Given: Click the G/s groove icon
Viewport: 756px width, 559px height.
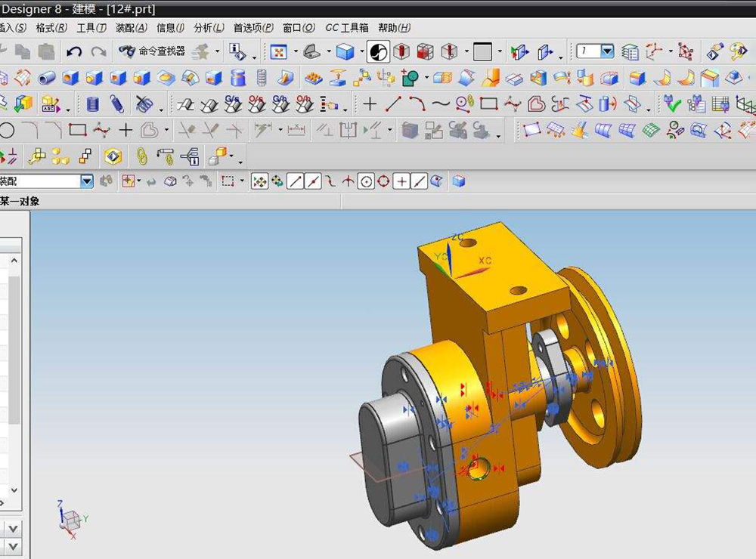Looking at the screenshot, I should [232, 103].
